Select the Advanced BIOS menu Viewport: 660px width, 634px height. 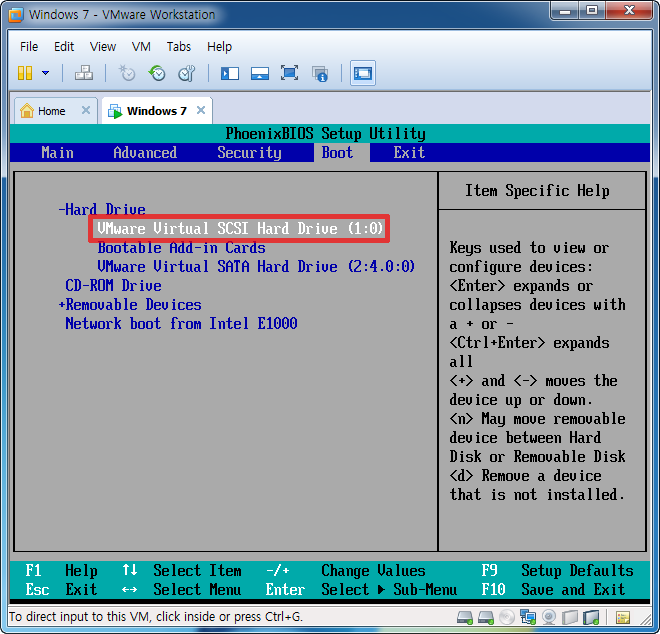[x=145, y=152]
